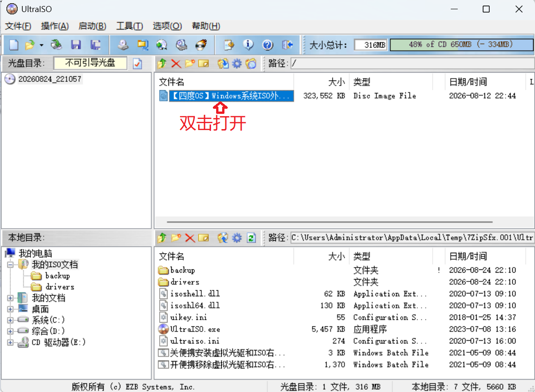Image resolution: width=535 pixels, height=392 pixels.
Task: Expand the 我的文档 tree node
Action: tap(10, 298)
